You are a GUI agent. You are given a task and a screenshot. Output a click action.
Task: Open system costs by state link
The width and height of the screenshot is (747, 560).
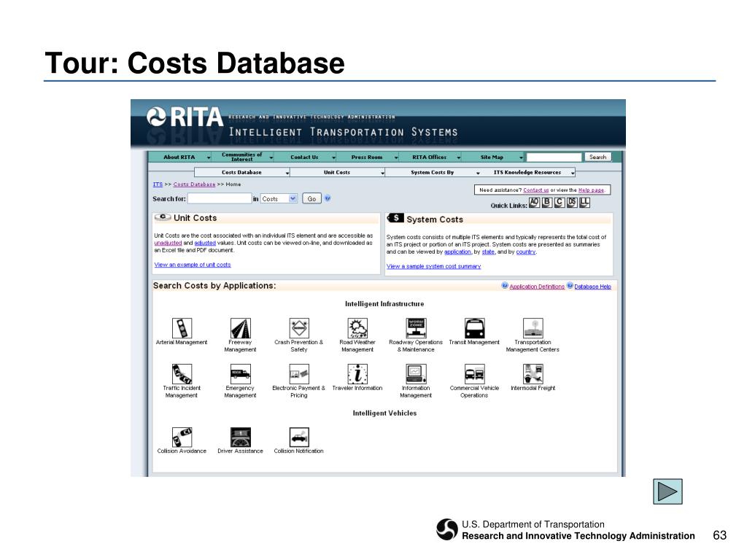[488, 252]
